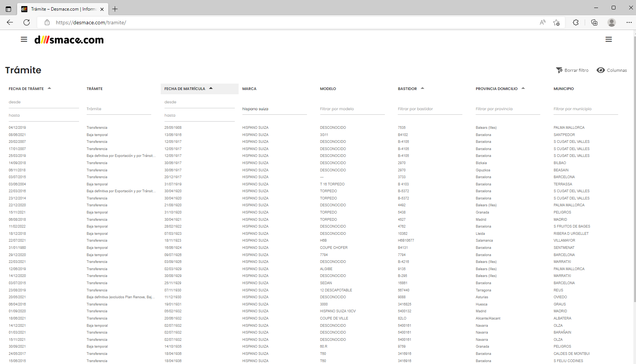Viewport: 636px width, 364px height.
Task: Focus the Trámite filter field
Action: (x=119, y=109)
